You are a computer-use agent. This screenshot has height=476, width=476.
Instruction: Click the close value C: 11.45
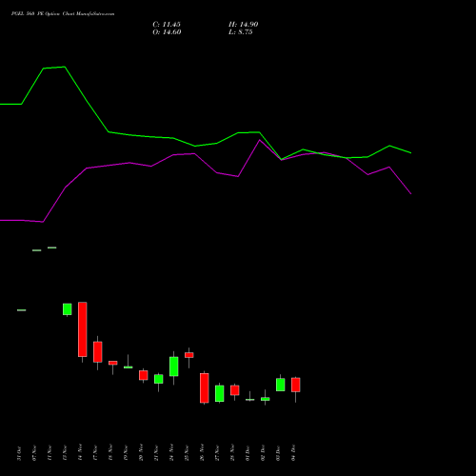(167, 25)
